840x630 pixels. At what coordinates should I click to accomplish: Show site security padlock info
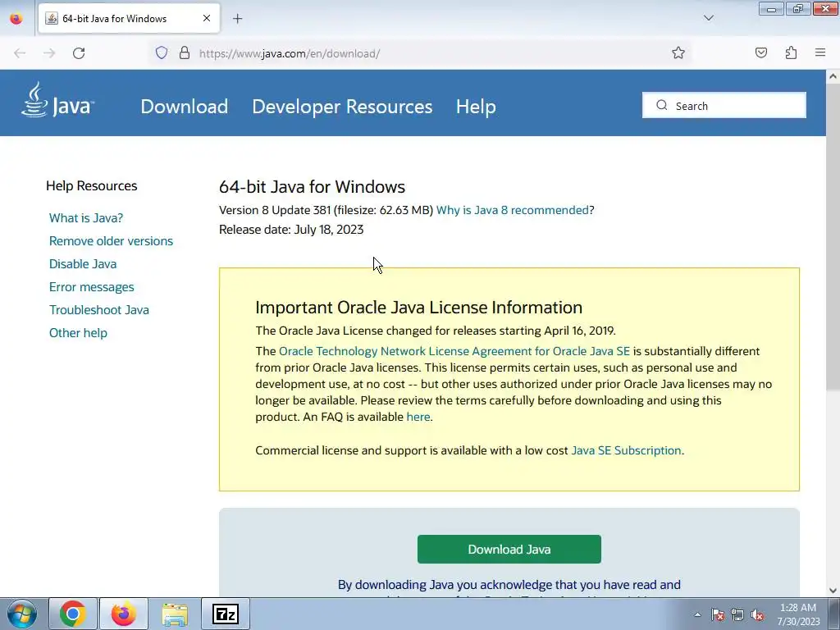(x=185, y=53)
